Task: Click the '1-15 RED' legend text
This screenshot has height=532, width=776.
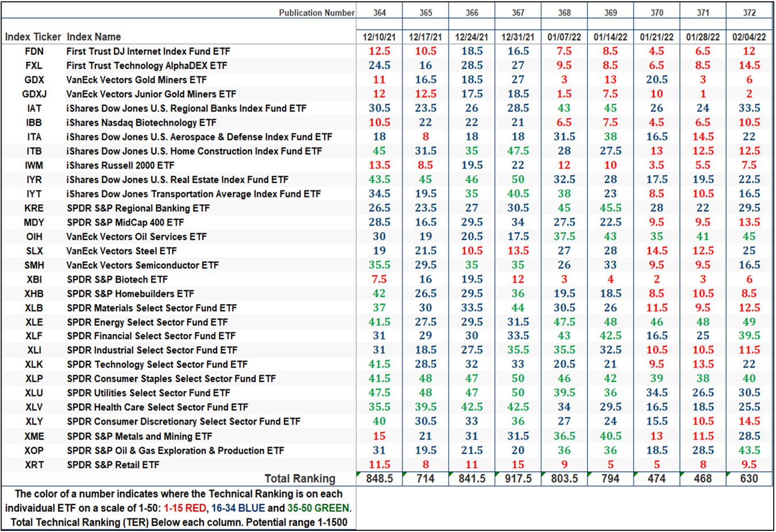Action: pos(184,508)
